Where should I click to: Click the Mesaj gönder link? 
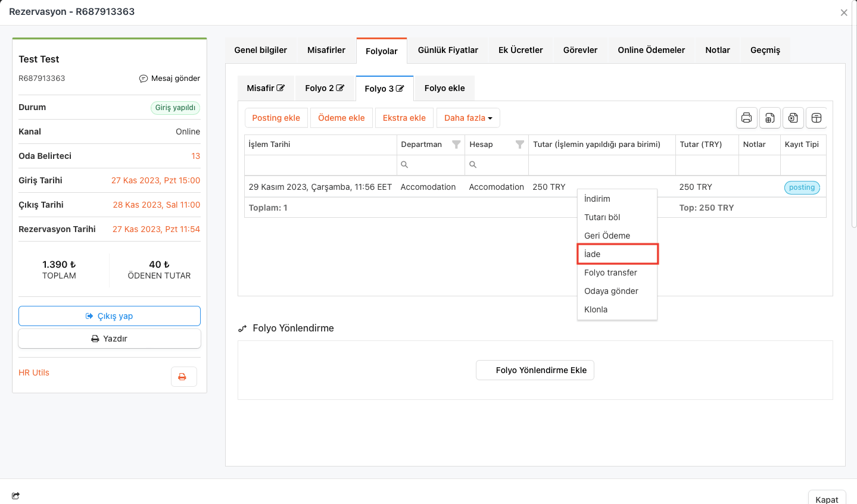point(170,79)
